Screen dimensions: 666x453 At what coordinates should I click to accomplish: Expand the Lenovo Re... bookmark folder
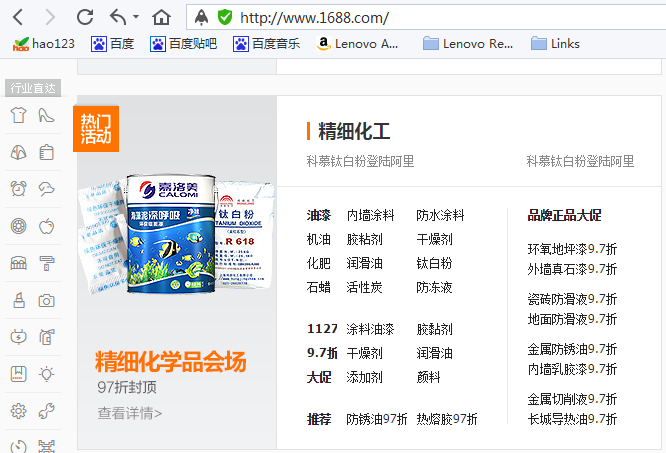point(468,44)
